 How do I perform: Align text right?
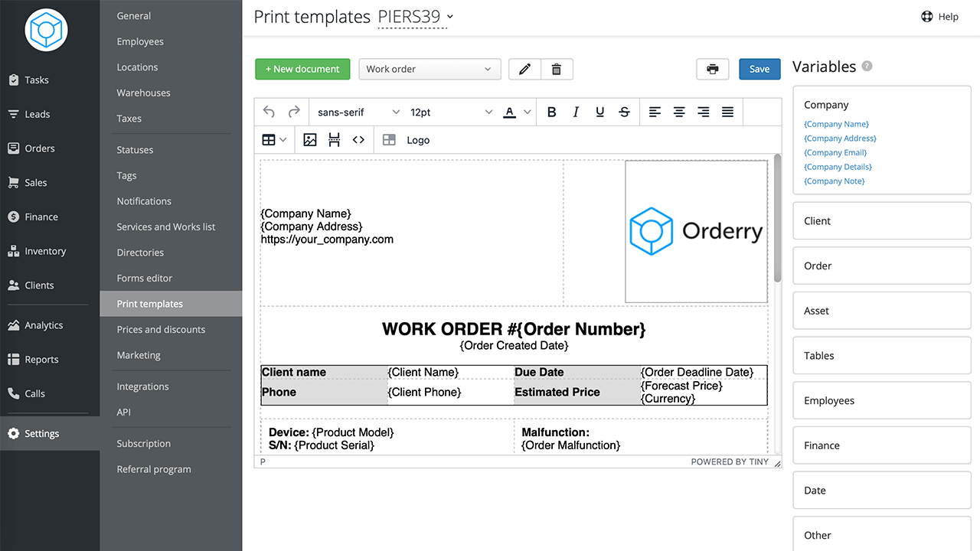pyautogui.click(x=704, y=112)
